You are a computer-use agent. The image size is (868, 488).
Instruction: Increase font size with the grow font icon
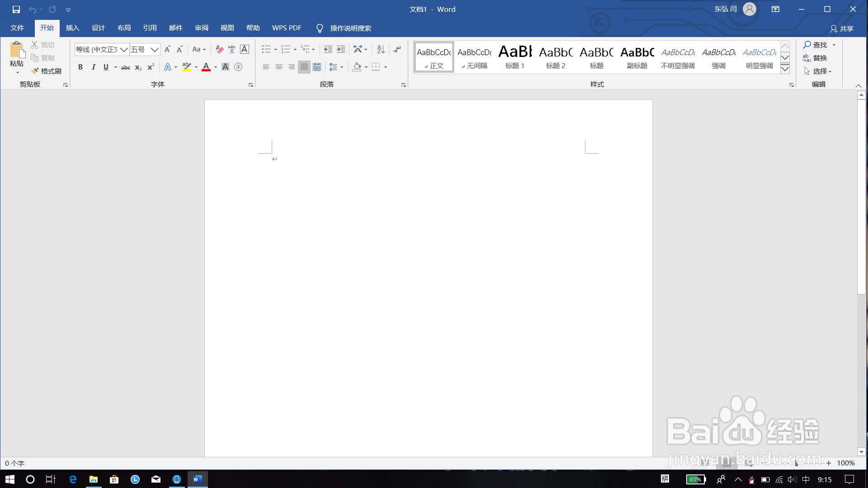pos(167,49)
